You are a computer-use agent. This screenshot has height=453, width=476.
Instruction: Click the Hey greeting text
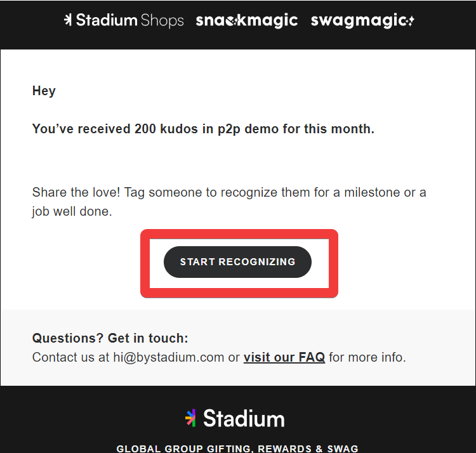pyautogui.click(x=44, y=91)
